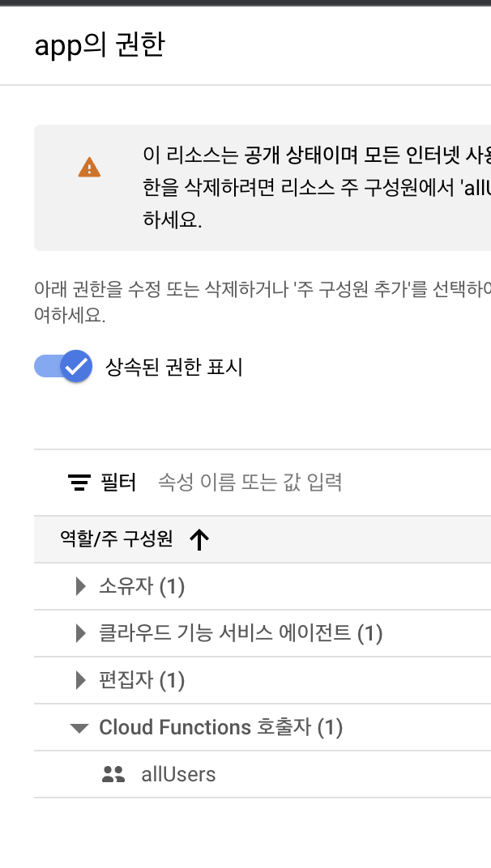Select the allUsers principal entry

click(x=178, y=774)
